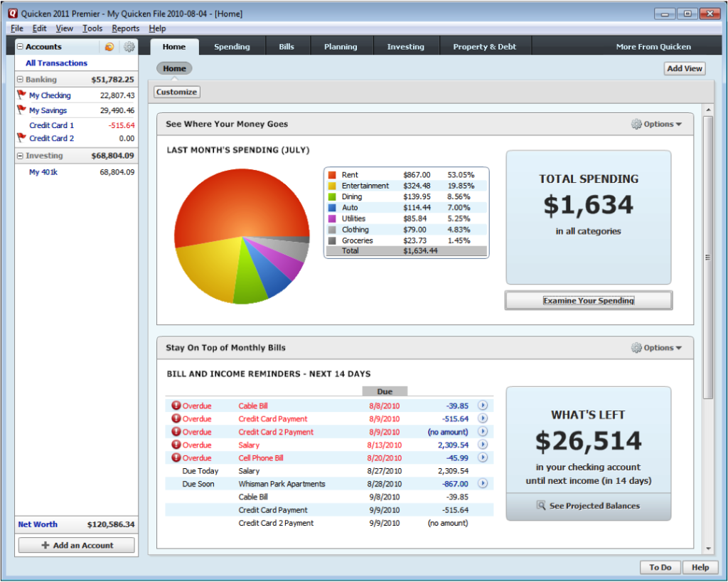Click arrow action icon for Whisman Park Apartments
This screenshot has height=582, width=728.
pyautogui.click(x=483, y=483)
